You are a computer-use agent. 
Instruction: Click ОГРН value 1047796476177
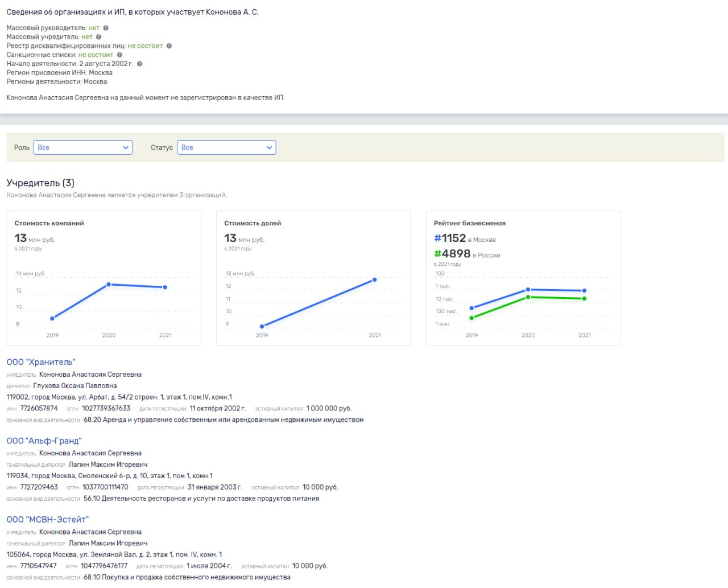click(x=104, y=566)
